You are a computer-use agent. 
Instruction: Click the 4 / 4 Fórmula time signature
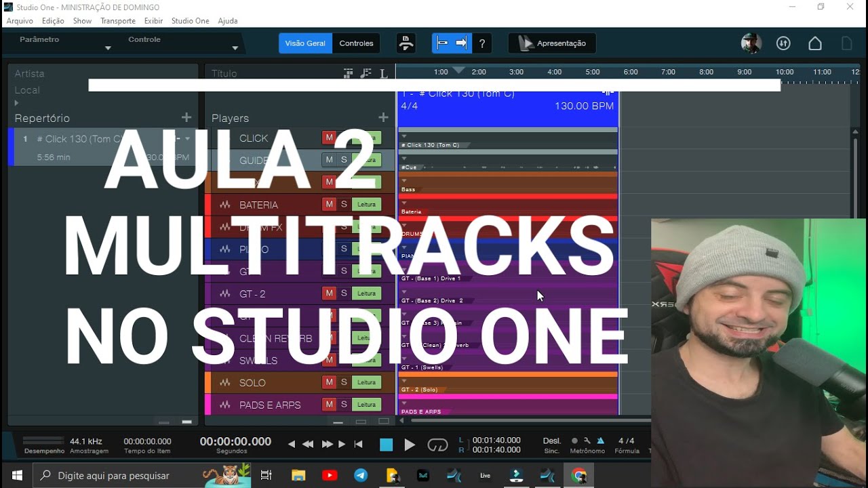point(627,445)
